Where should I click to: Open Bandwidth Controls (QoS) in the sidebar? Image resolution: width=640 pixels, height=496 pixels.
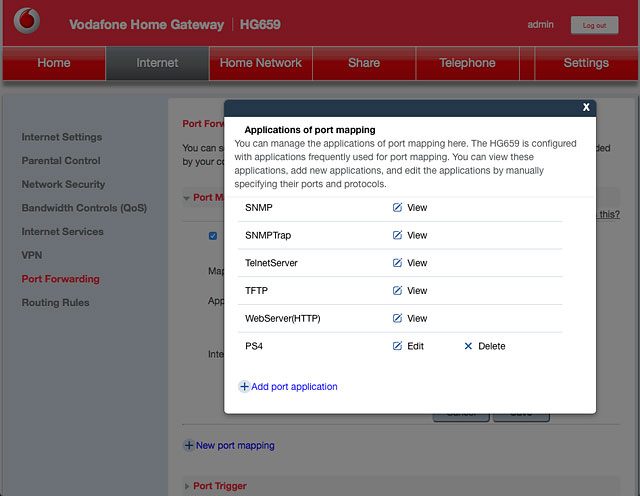(84, 208)
